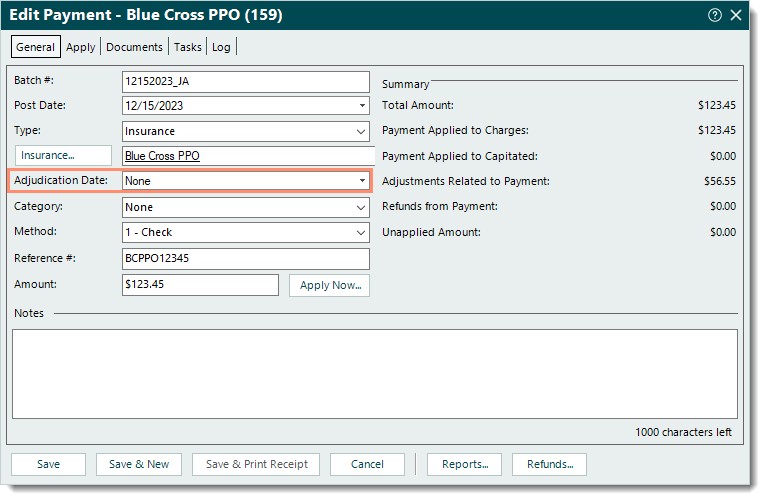The height and width of the screenshot is (500, 765).
Task: Click into the Amount field
Action: click(201, 285)
